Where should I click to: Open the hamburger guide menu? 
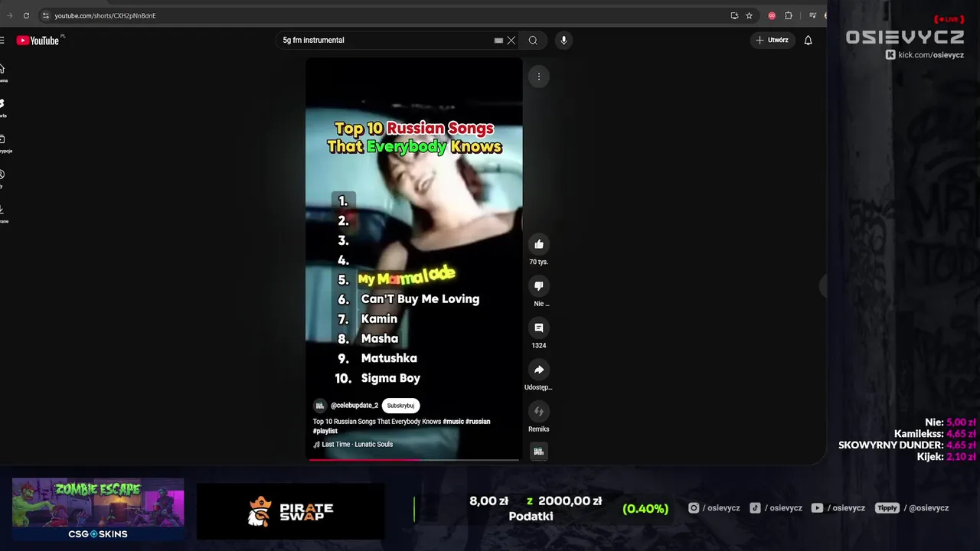point(2,41)
